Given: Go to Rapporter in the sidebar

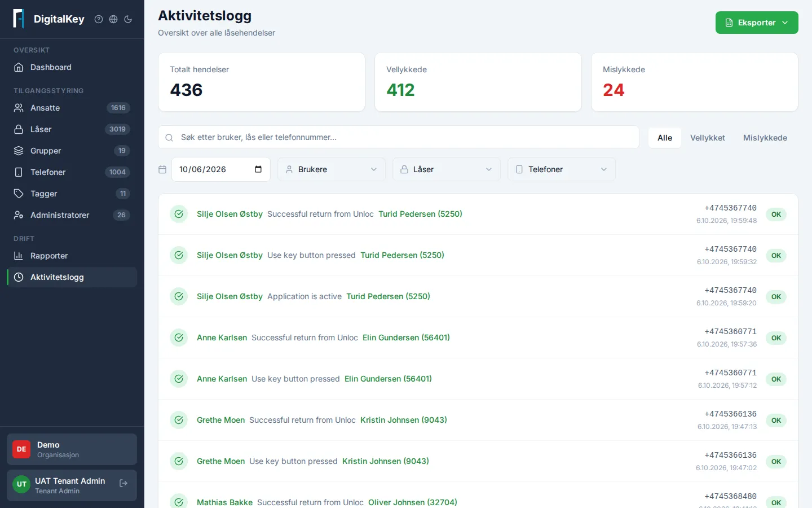Looking at the screenshot, I should point(72,256).
